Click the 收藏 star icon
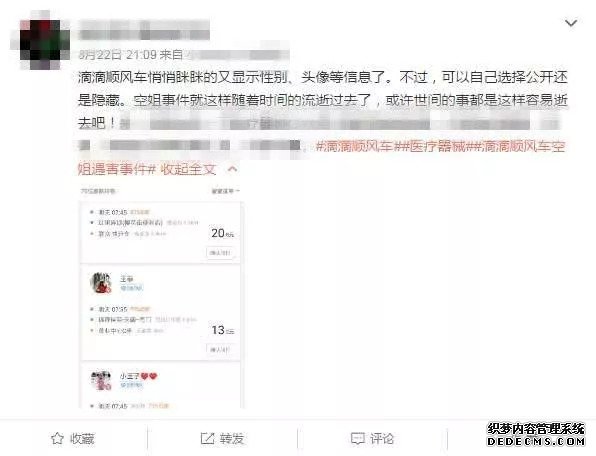This screenshot has width=596, height=456. click(x=57, y=439)
